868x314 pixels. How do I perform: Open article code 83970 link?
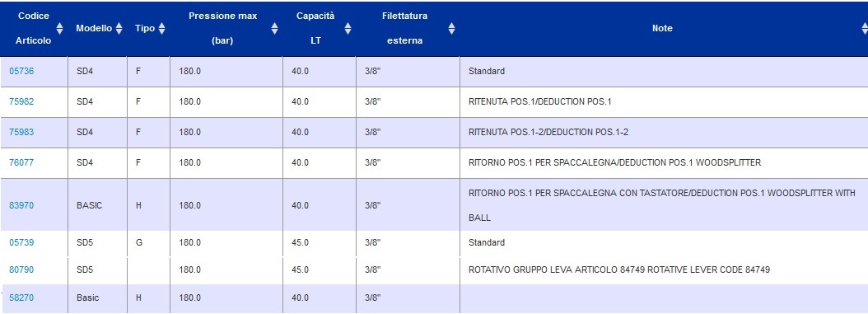pos(21,205)
